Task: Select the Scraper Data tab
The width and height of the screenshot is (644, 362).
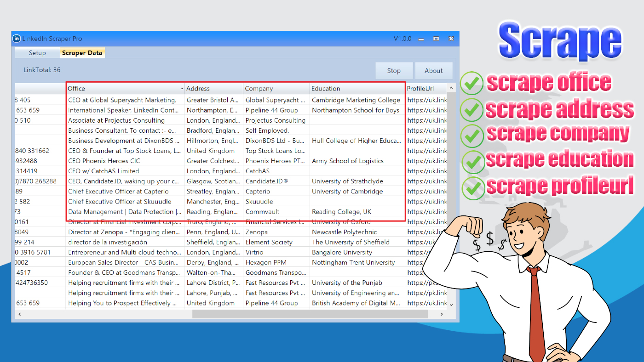Action: pyautogui.click(x=82, y=53)
